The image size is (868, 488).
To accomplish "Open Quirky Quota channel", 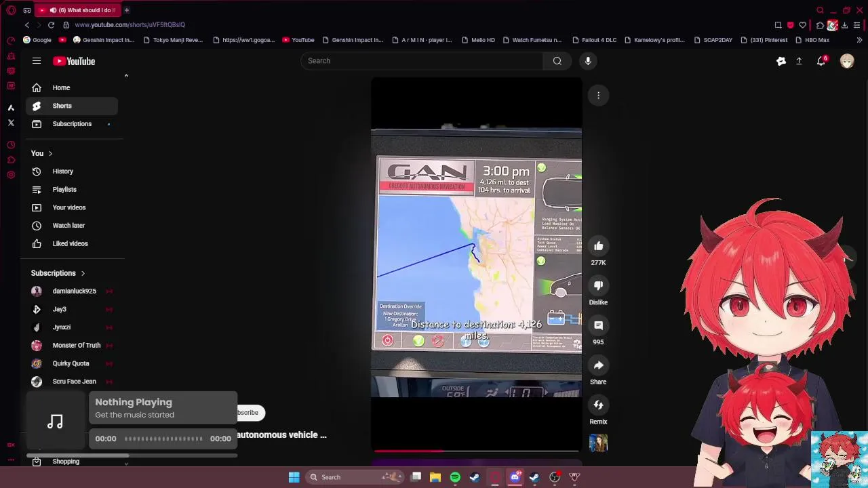I will pos(72,363).
